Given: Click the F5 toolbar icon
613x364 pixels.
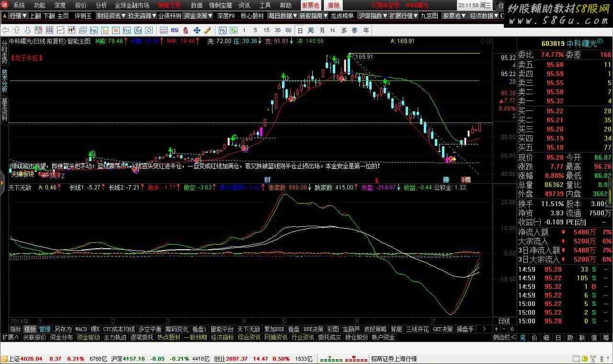Looking at the screenshot, I should coord(222,30).
